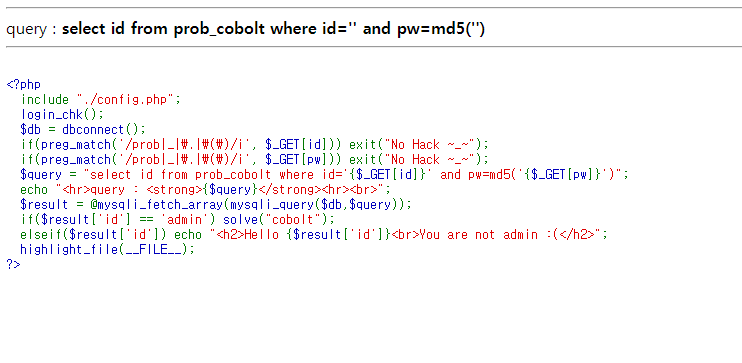Viewport: 742px width, 363px height.
Task: Click the $db = dbconnect(); line
Action: point(83,130)
